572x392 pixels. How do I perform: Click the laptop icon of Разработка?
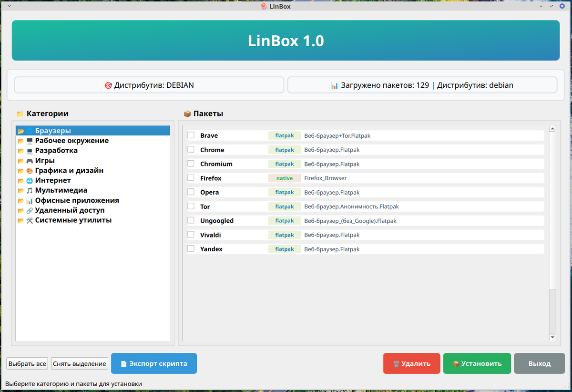(x=30, y=151)
